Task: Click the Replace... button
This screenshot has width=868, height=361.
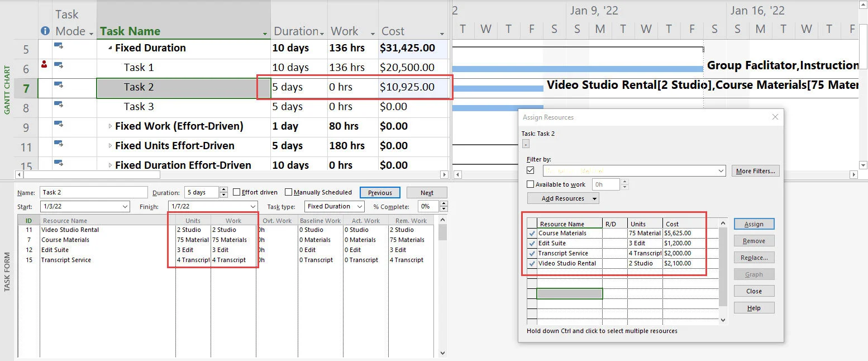Action: click(x=753, y=258)
